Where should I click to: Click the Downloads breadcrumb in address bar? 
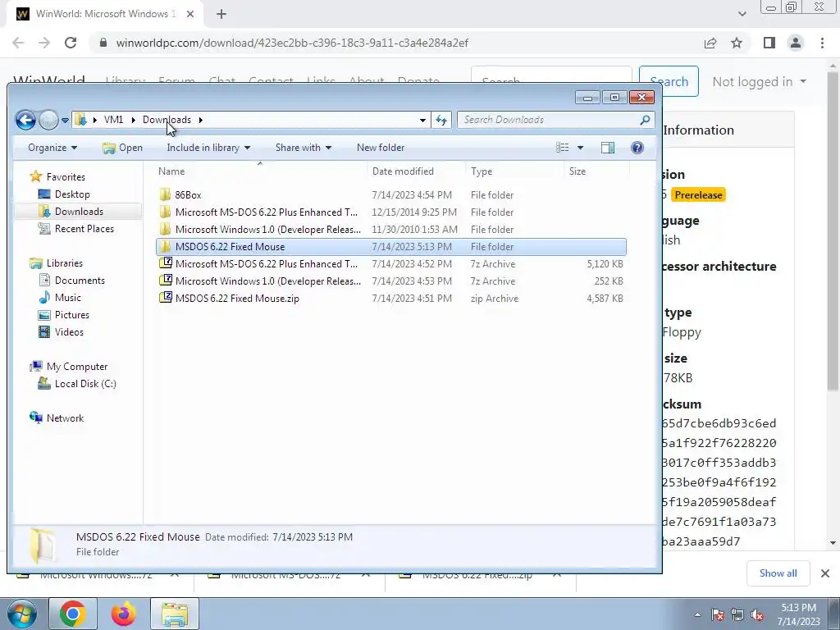pyautogui.click(x=167, y=120)
